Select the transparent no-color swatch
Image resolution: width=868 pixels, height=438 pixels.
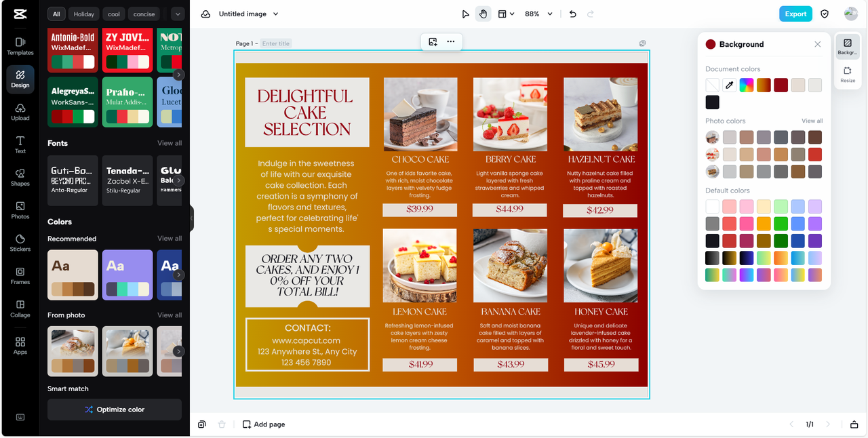(712, 85)
